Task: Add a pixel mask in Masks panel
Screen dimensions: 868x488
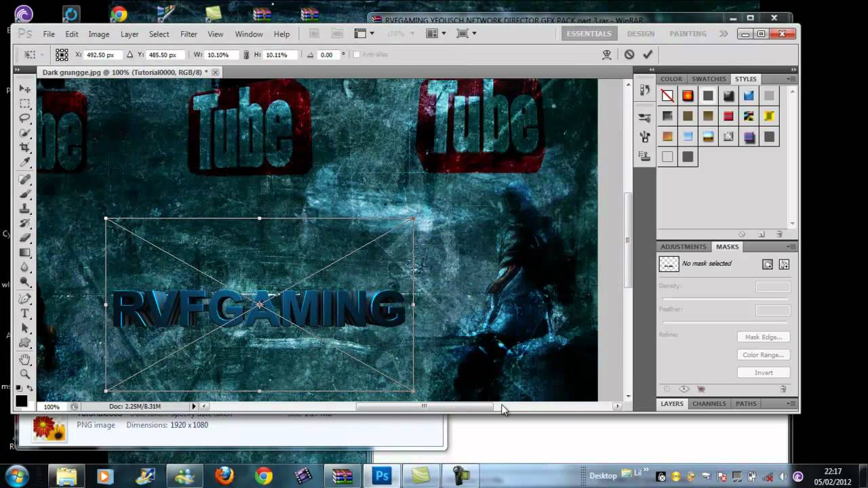Action: tap(768, 264)
